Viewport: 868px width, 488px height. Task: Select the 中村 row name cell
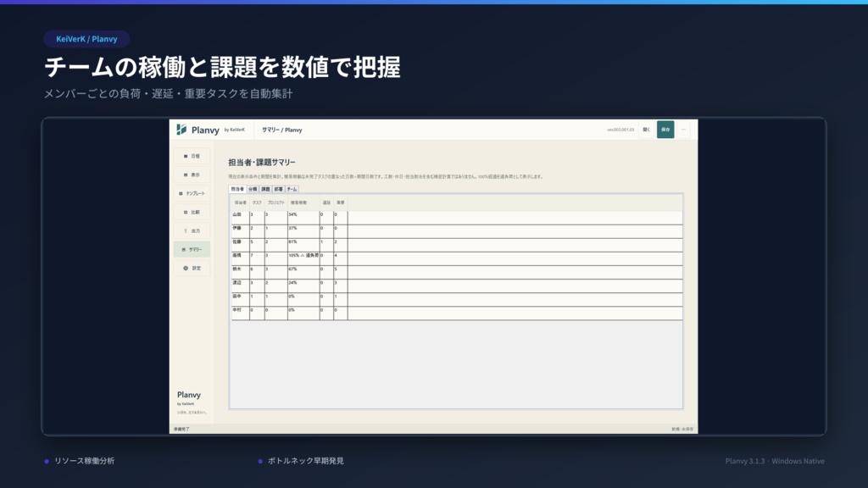(x=240, y=313)
